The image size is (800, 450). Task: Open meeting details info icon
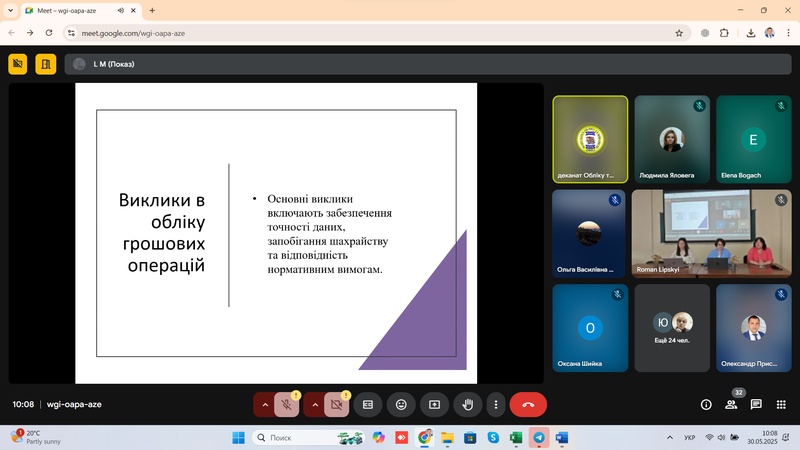pyautogui.click(x=706, y=405)
